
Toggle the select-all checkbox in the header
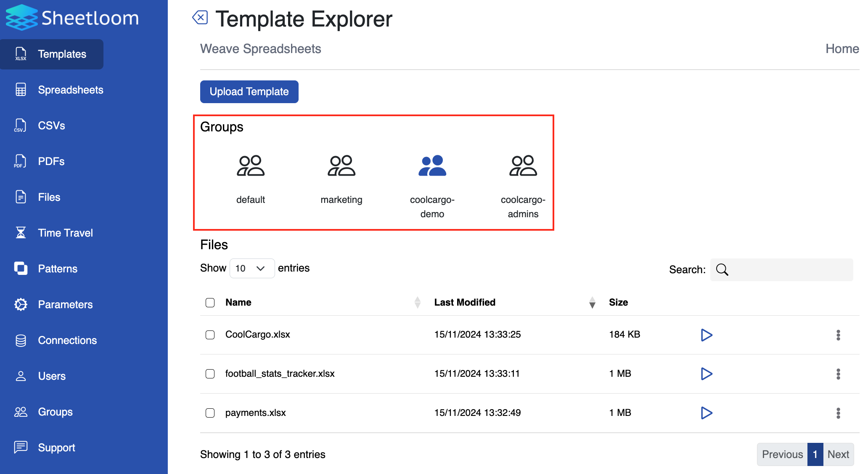210,302
